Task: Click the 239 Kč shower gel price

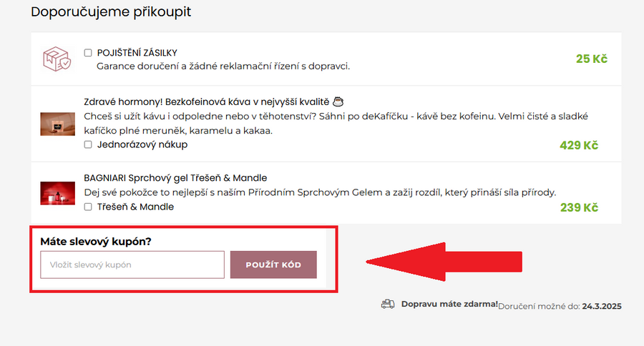Action: click(x=579, y=208)
